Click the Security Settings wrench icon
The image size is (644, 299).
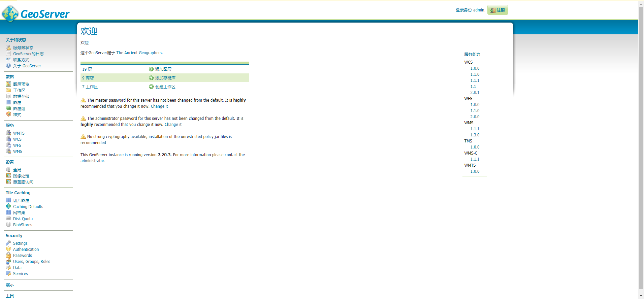click(8, 243)
